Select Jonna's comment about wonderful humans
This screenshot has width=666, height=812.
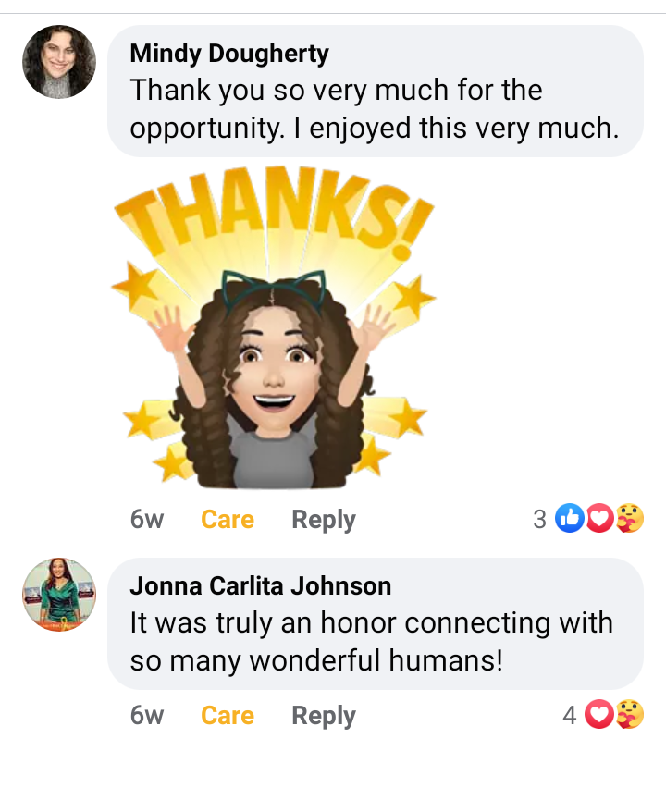[376, 623]
